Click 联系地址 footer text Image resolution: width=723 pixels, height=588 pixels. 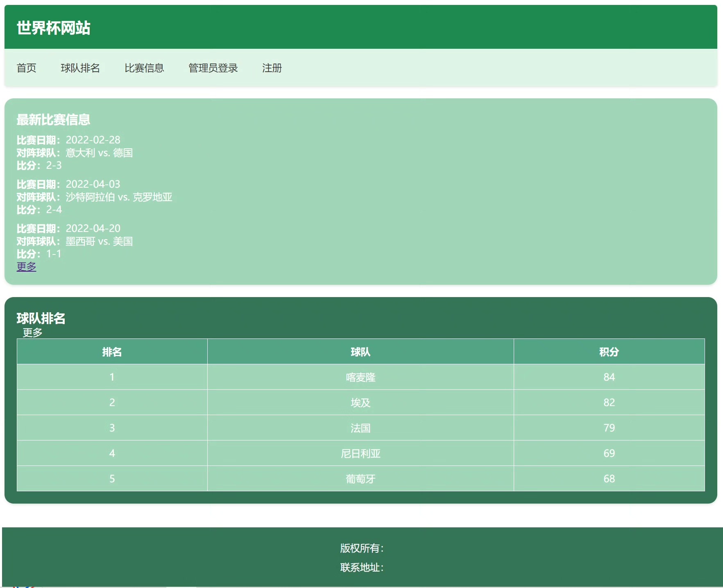(362, 568)
